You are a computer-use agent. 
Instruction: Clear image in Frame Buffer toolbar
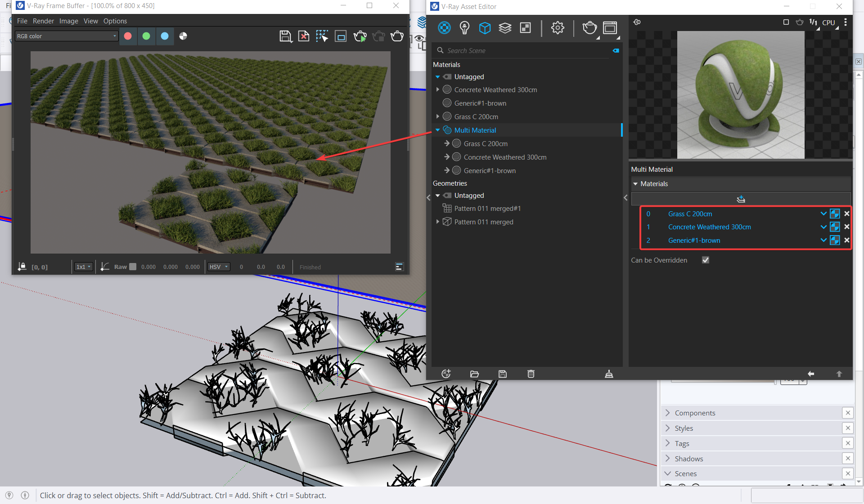pos(304,36)
